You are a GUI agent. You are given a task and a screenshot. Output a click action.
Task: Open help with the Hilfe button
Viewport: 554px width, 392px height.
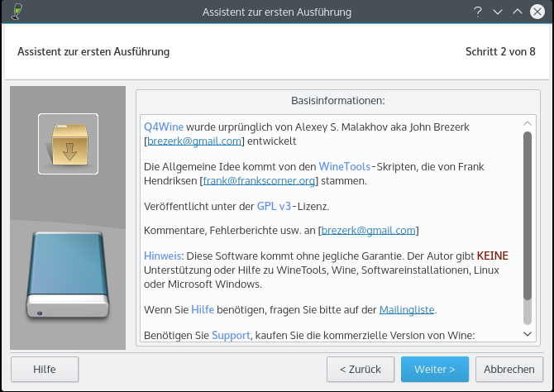[x=45, y=369]
